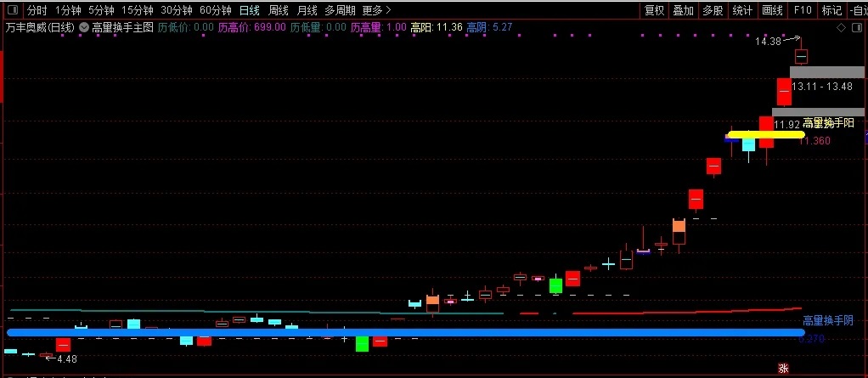Activate the 画线 drawing tools button
Image resolution: width=868 pixels, height=378 pixels.
coord(772,10)
